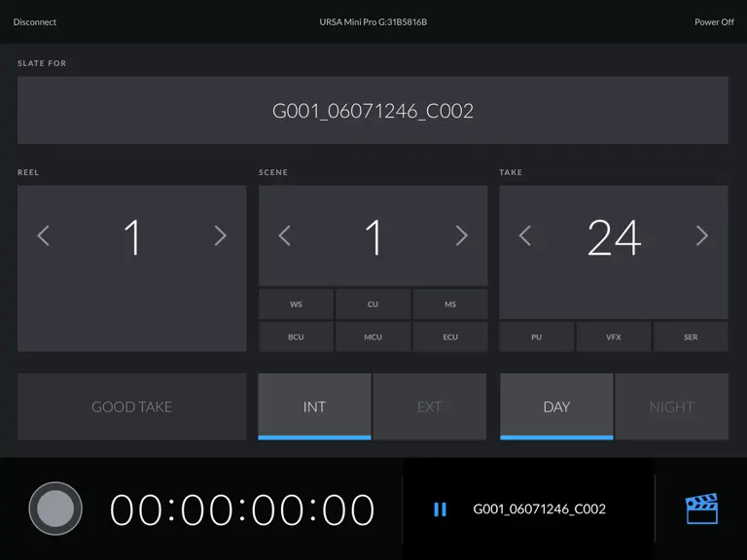Select the INT location option
This screenshot has height=560, width=747.
[314, 406]
